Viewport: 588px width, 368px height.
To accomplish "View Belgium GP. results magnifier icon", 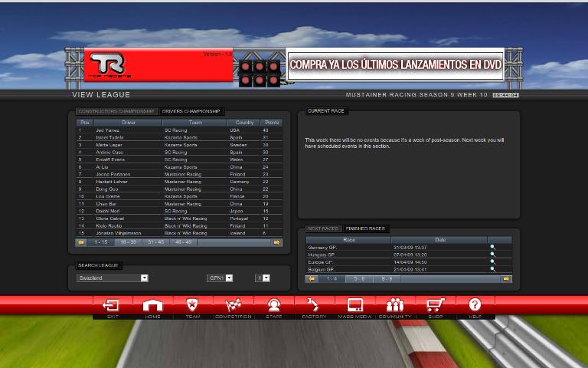I will pyautogui.click(x=493, y=269).
